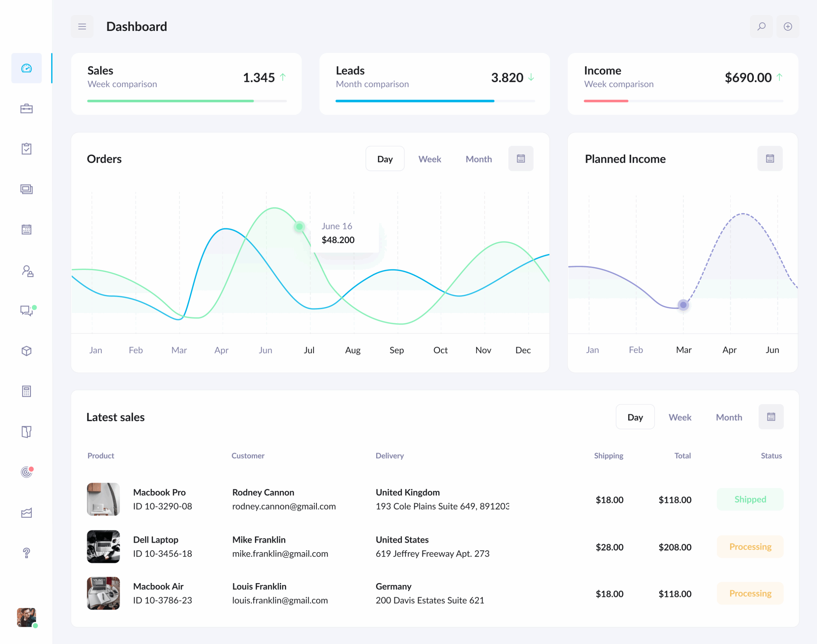
Task: Switch Orders chart to Month
Action: (x=478, y=159)
